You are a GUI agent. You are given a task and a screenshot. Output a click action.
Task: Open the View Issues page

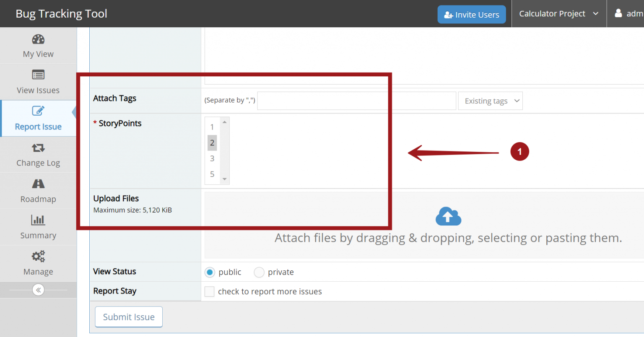coord(38,82)
